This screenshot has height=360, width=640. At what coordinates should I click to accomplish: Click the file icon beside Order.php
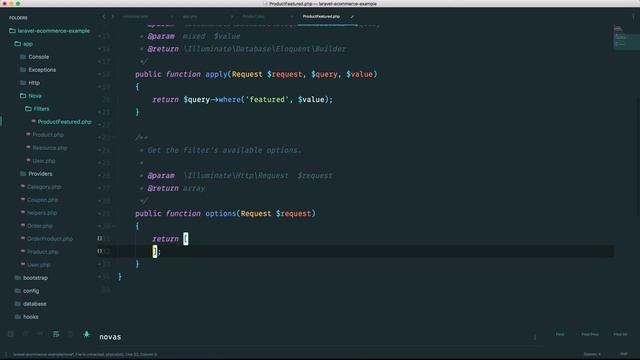tap(23, 225)
